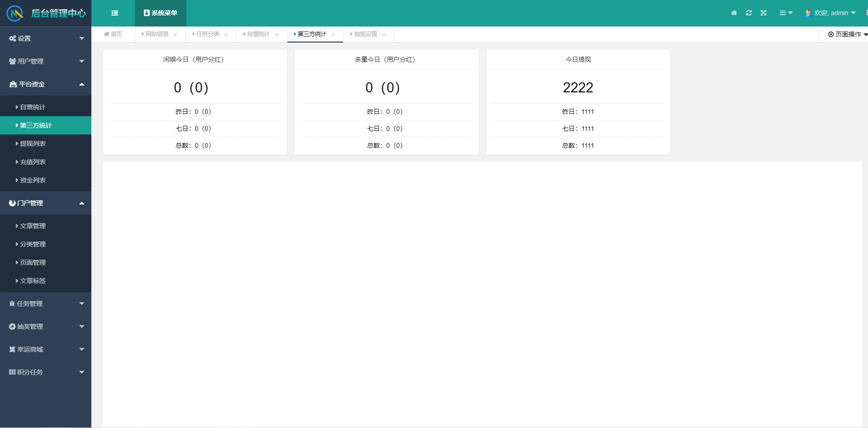The image size is (868, 428).
Task: Click the 抽奖管理 icon in the sidebar
Action: (x=12, y=326)
